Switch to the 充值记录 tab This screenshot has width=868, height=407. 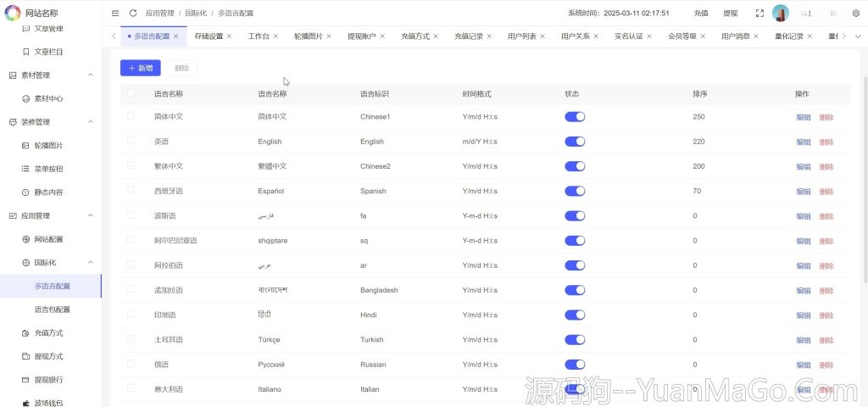coord(468,36)
